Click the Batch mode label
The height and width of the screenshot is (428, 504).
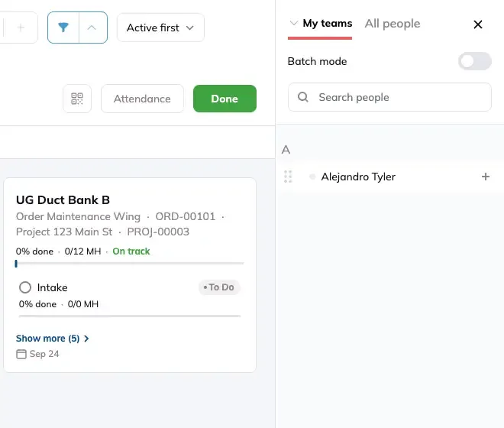pos(317,61)
